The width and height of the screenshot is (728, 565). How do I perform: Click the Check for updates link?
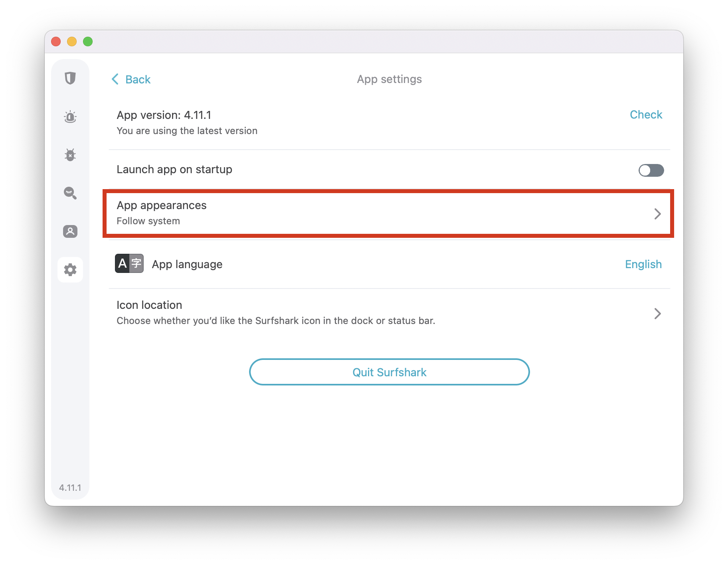tap(645, 115)
